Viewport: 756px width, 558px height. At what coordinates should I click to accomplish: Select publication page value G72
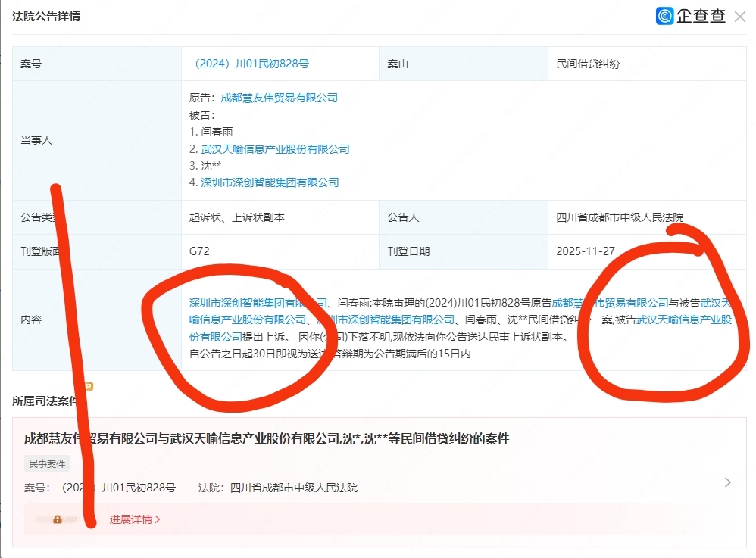pyautogui.click(x=199, y=251)
